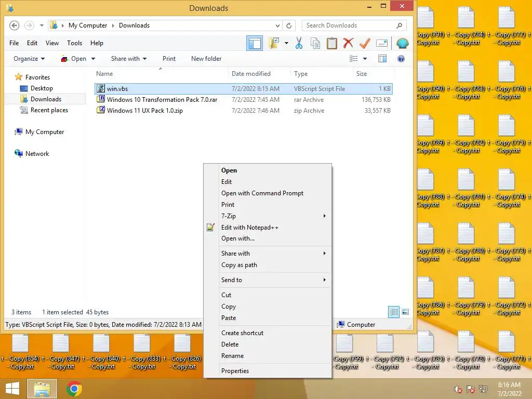Toggle the preview pane icon
The image size is (532, 399).
tap(382, 59)
